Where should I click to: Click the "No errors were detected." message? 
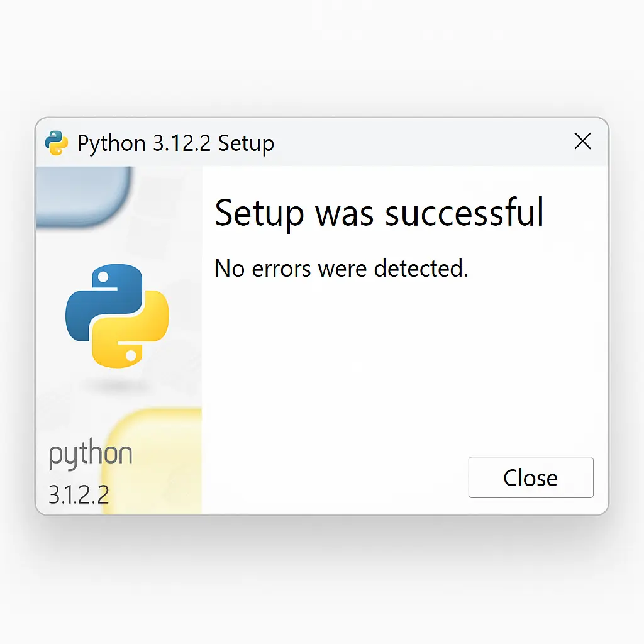[341, 269]
